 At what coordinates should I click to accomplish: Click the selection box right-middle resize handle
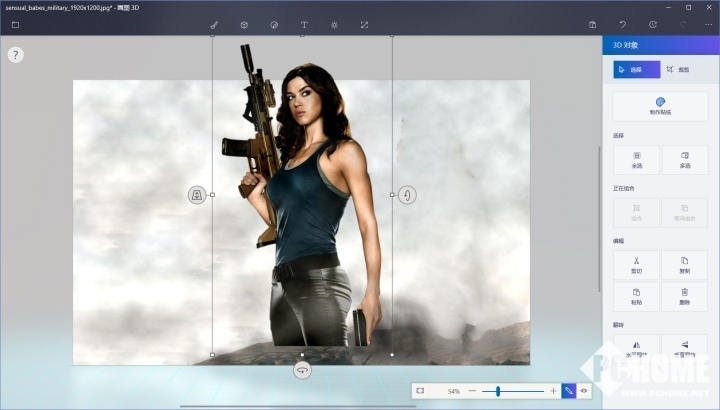[392, 195]
